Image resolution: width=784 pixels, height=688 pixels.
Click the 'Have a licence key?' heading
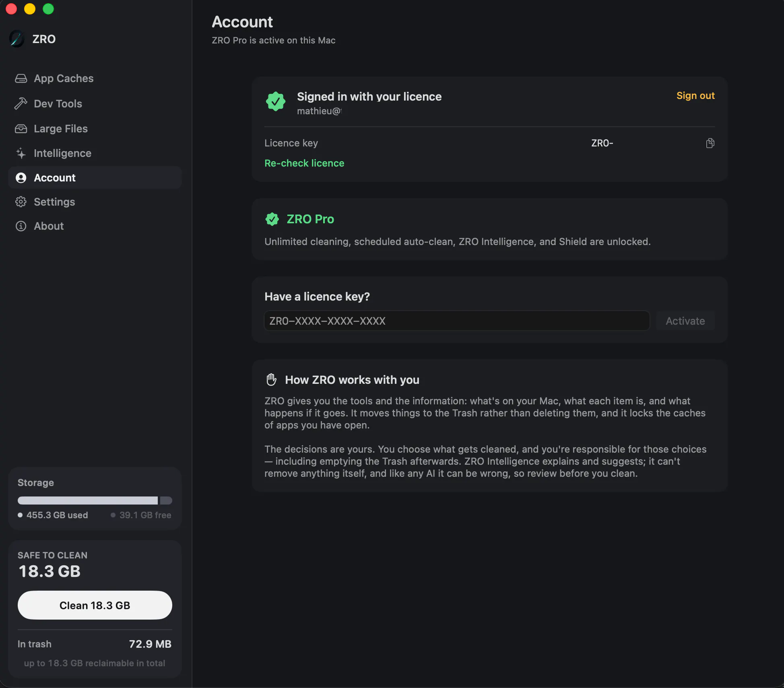(317, 297)
